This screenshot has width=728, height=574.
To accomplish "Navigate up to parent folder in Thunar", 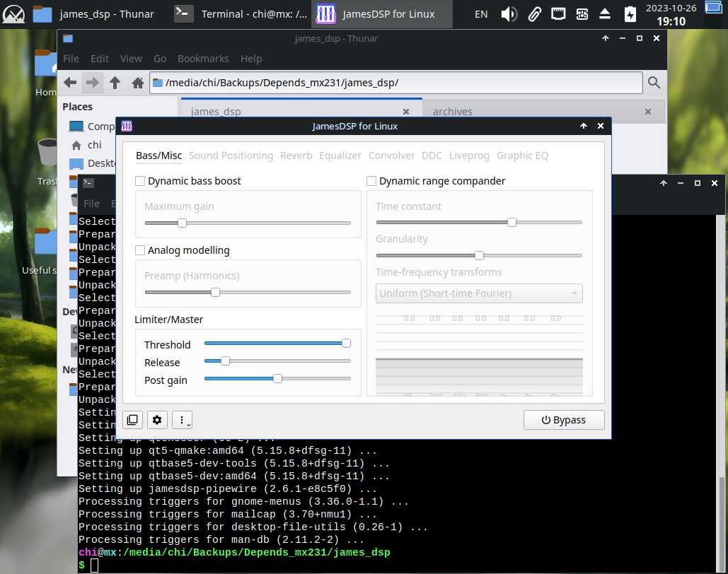I will click(115, 83).
